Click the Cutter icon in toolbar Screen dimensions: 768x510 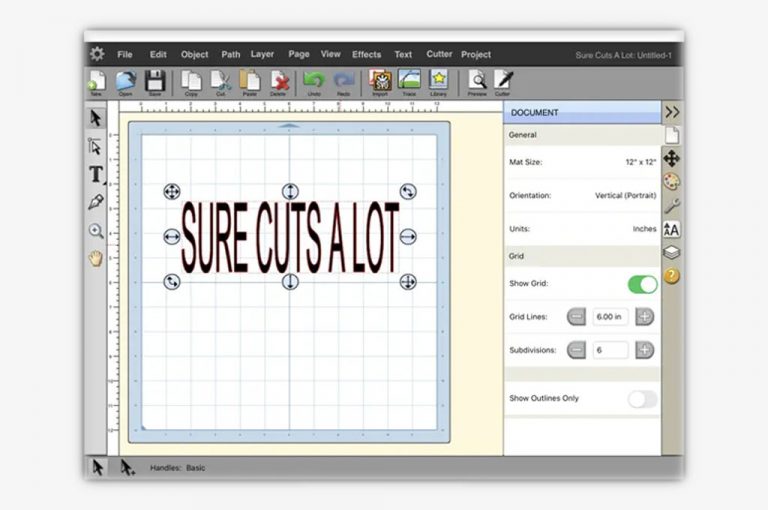[504, 81]
